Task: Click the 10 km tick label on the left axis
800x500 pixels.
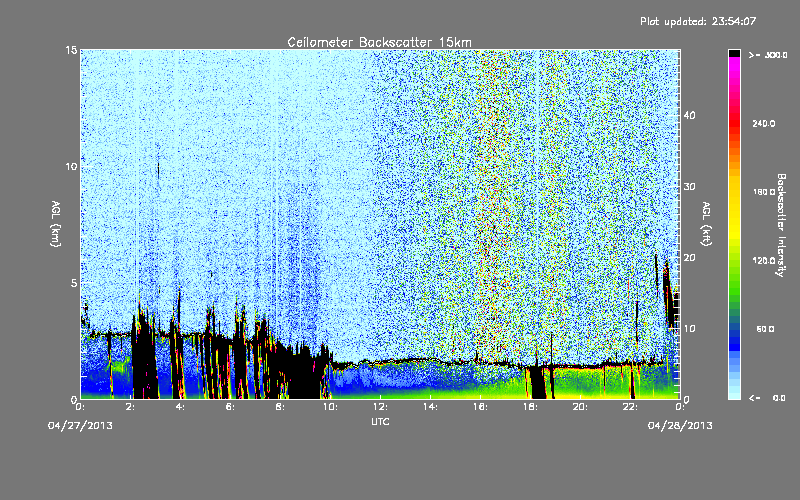Action: (71, 167)
